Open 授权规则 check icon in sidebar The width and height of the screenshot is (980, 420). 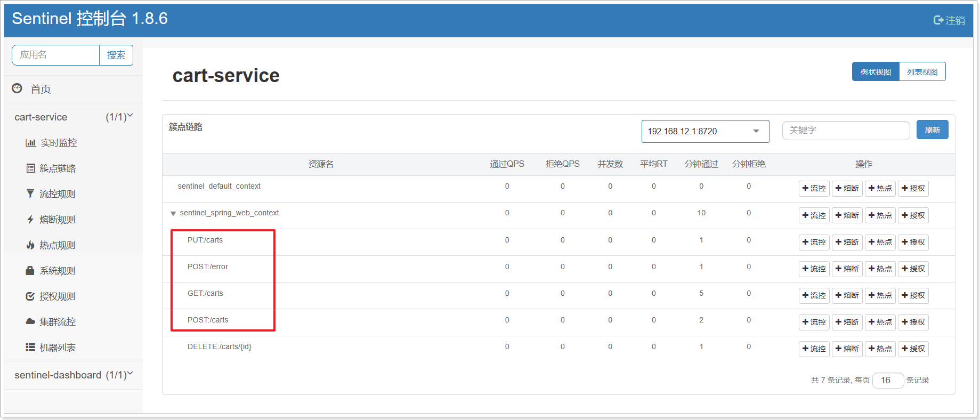pyautogui.click(x=30, y=296)
